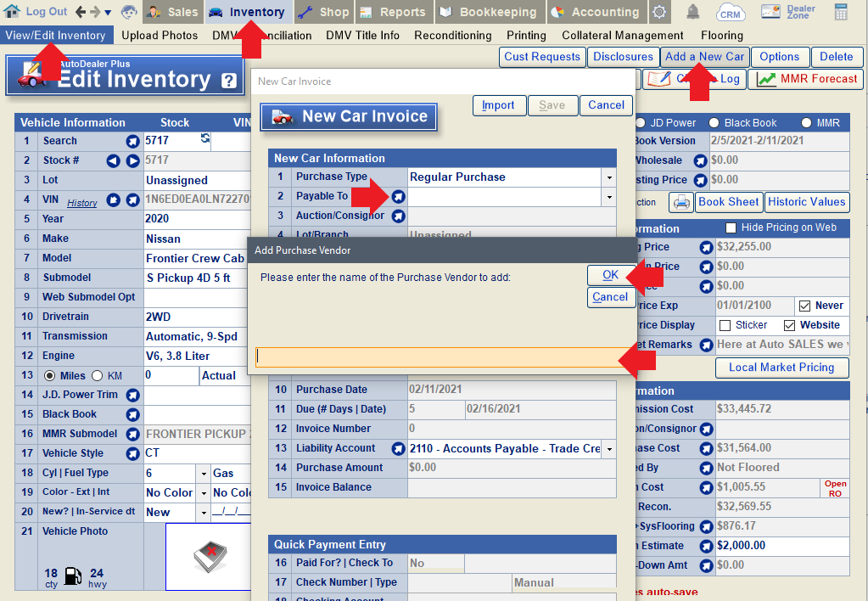
Task: Type in the Purchase Vendor name field
Action: [x=437, y=357]
